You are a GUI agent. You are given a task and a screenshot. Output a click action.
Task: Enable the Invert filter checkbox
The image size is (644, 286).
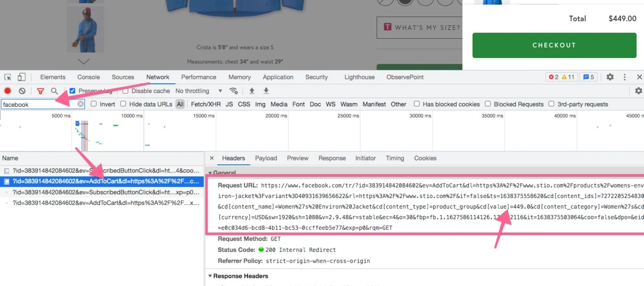pyautogui.click(x=94, y=104)
